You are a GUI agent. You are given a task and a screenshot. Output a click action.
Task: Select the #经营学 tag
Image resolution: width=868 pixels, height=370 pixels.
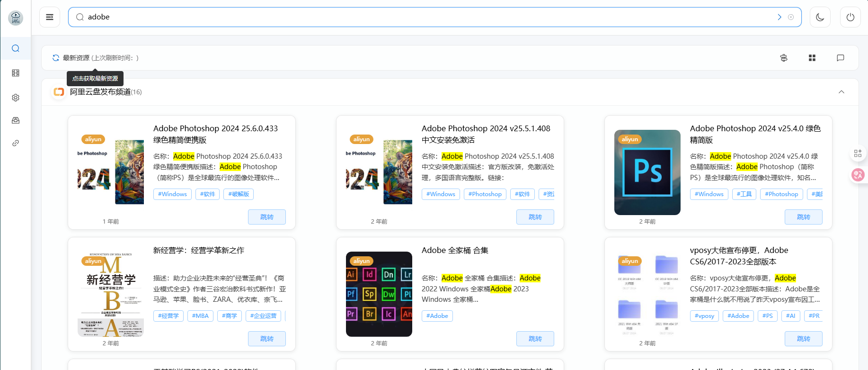pos(168,316)
